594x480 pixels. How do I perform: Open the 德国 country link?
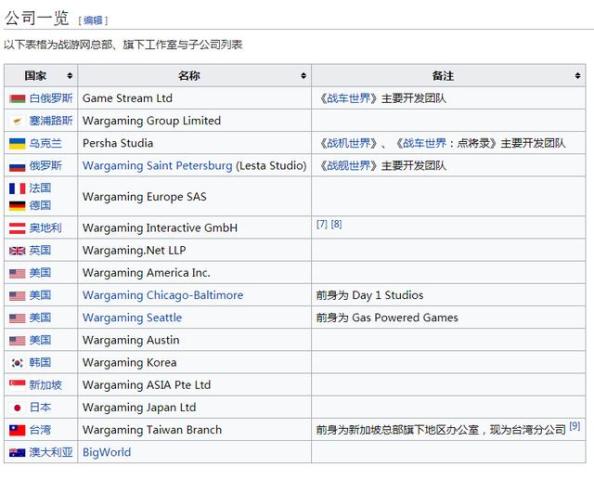click(x=40, y=205)
